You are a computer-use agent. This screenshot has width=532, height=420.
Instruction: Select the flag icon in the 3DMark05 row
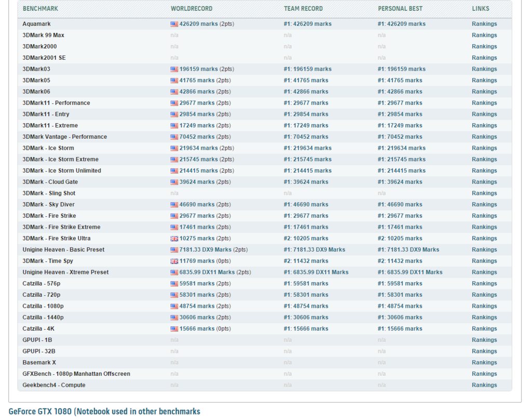(174, 81)
